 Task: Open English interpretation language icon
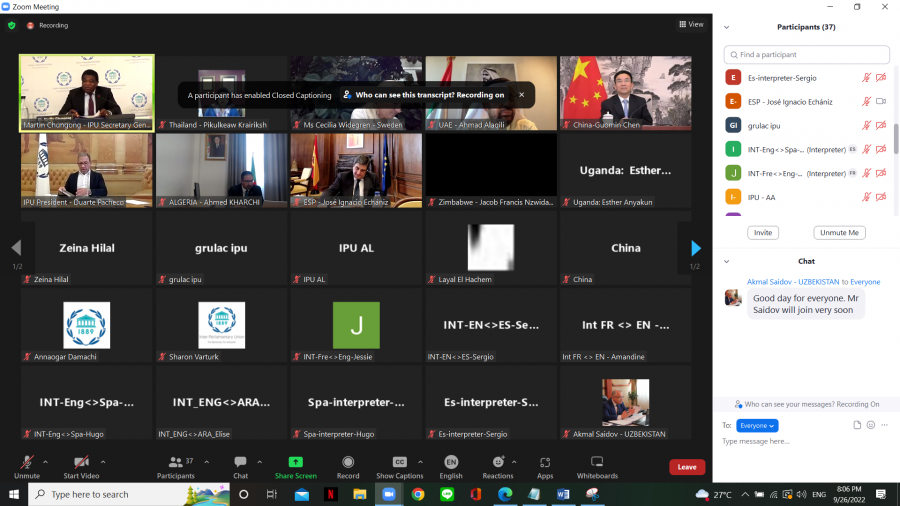click(451, 462)
